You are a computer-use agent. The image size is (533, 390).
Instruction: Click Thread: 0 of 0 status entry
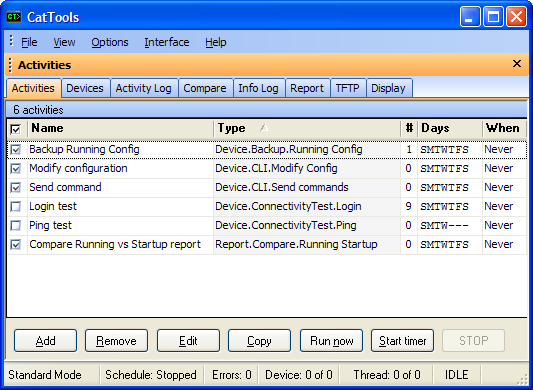[x=387, y=375]
